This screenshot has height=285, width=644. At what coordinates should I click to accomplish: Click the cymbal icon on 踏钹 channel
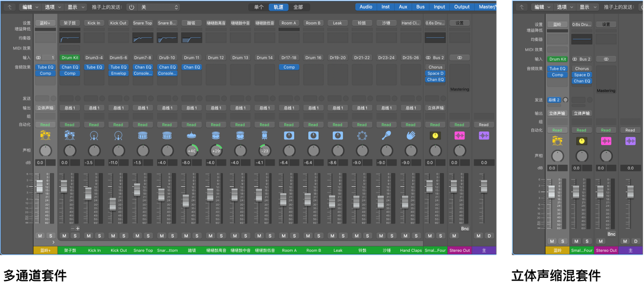click(x=191, y=135)
